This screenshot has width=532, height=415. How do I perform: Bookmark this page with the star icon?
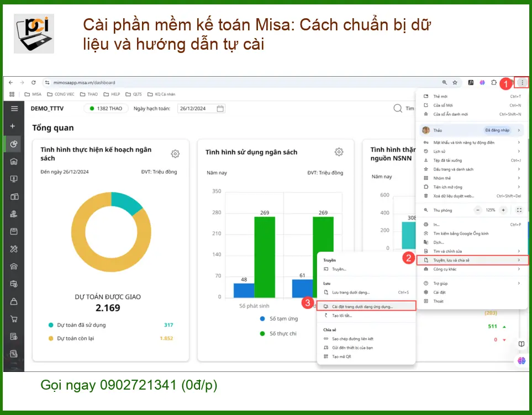tap(455, 82)
